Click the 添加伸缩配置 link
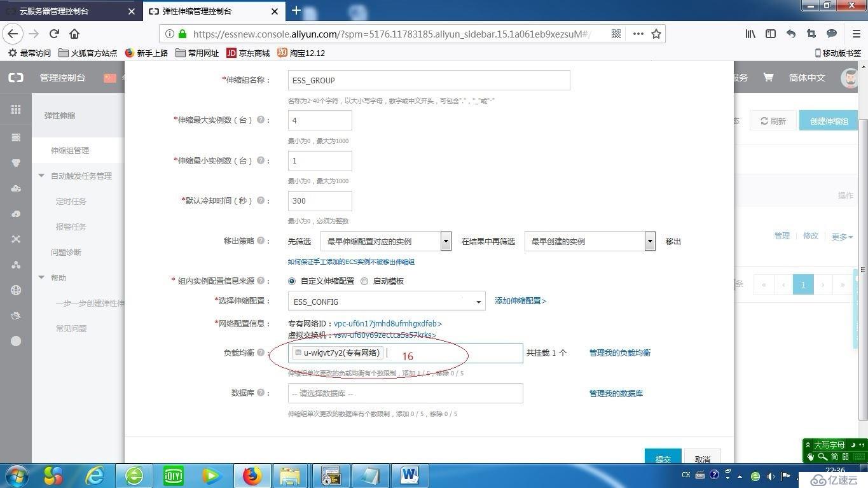 (521, 301)
